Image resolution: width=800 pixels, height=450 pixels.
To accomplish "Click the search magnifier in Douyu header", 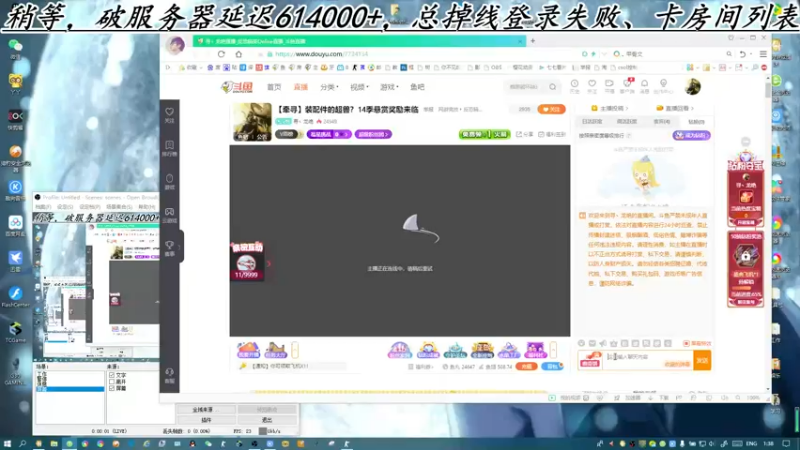I will tap(553, 87).
